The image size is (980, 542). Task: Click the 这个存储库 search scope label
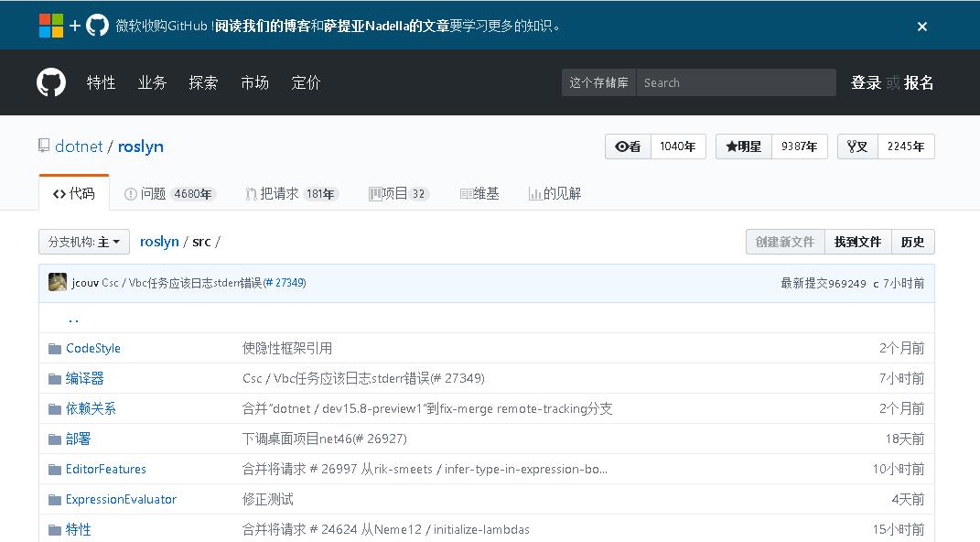tap(598, 82)
